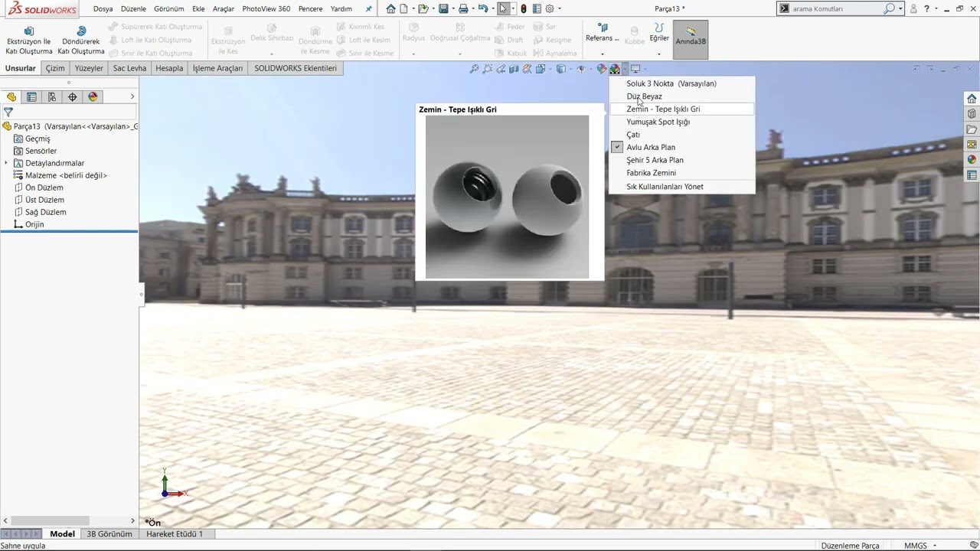980x551 pixels.
Task: Click the Anında3B button
Action: (x=691, y=40)
